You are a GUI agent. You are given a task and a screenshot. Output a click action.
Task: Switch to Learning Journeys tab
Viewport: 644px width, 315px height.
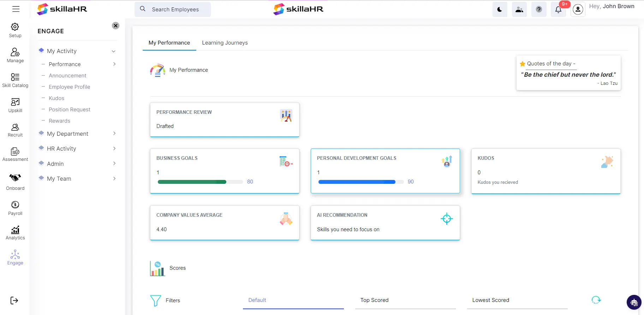click(x=225, y=43)
